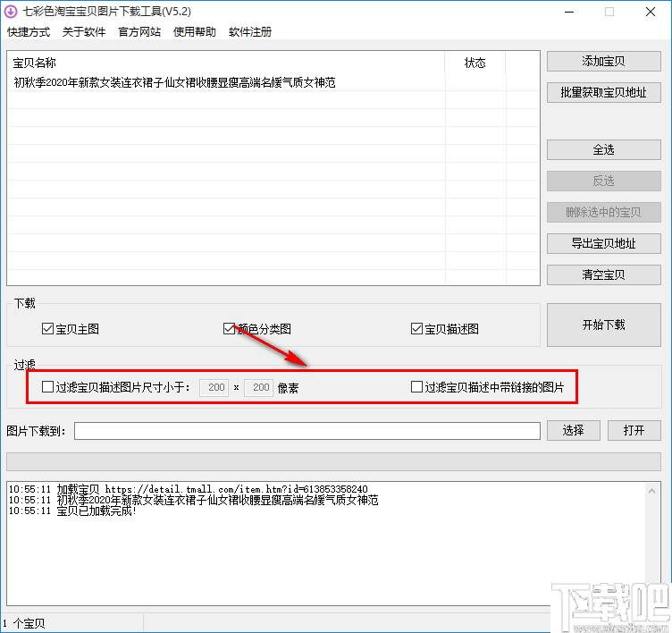Click the 选择 folder button
This screenshot has height=633, width=672.
(x=574, y=430)
